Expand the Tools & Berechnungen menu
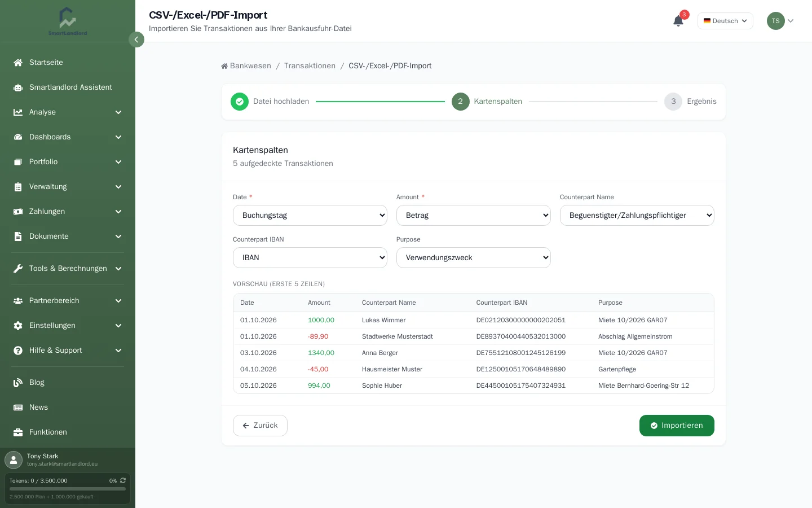Image resolution: width=812 pixels, height=508 pixels. 68,269
